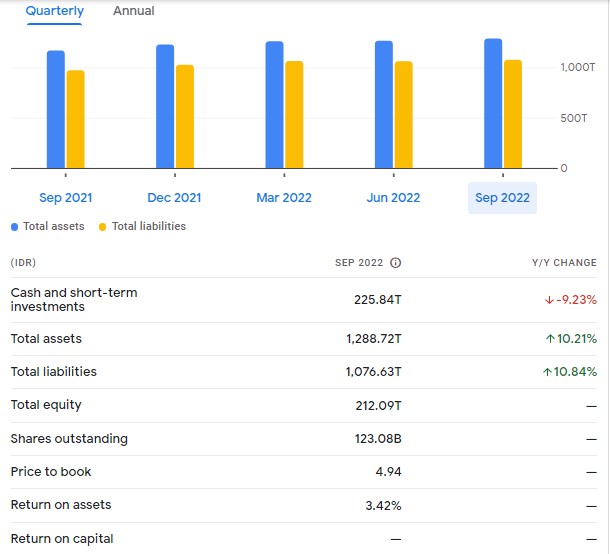This screenshot has width=610, height=554.
Task: Click the Dec 2021 blue total assets bar
Action: point(165,106)
